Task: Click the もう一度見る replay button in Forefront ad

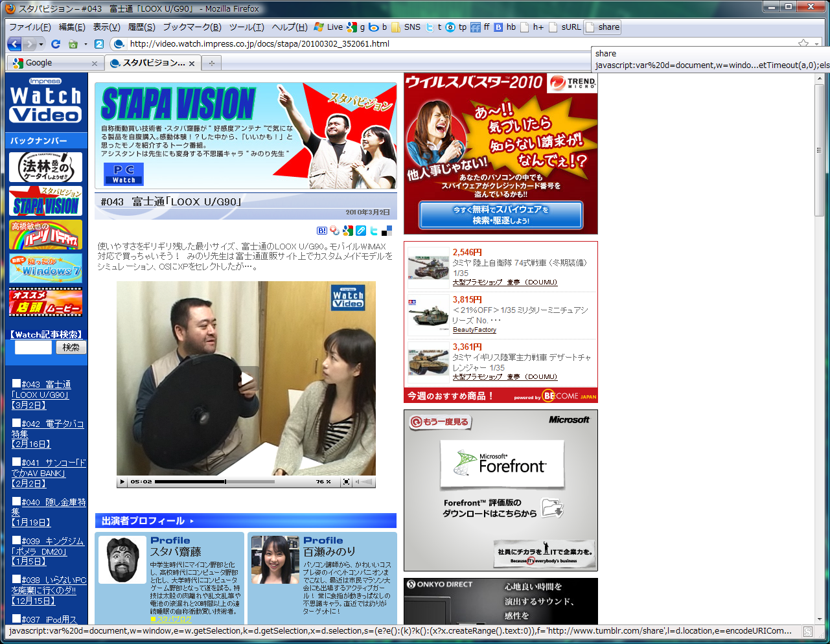Action: (440, 422)
